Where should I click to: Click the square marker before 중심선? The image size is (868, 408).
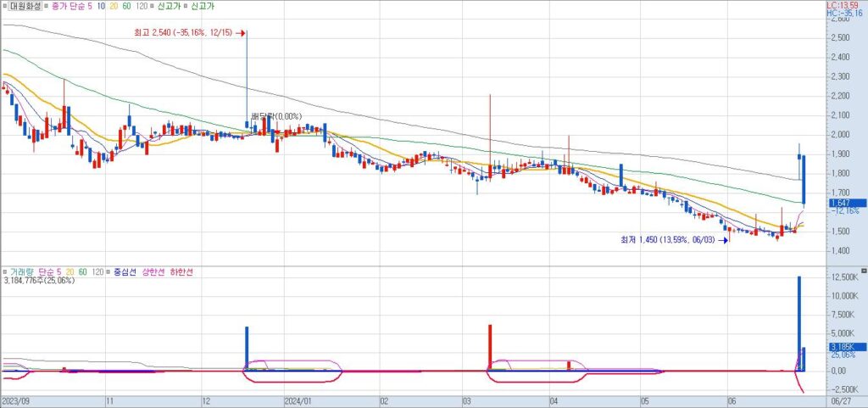(x=108, y=272)
